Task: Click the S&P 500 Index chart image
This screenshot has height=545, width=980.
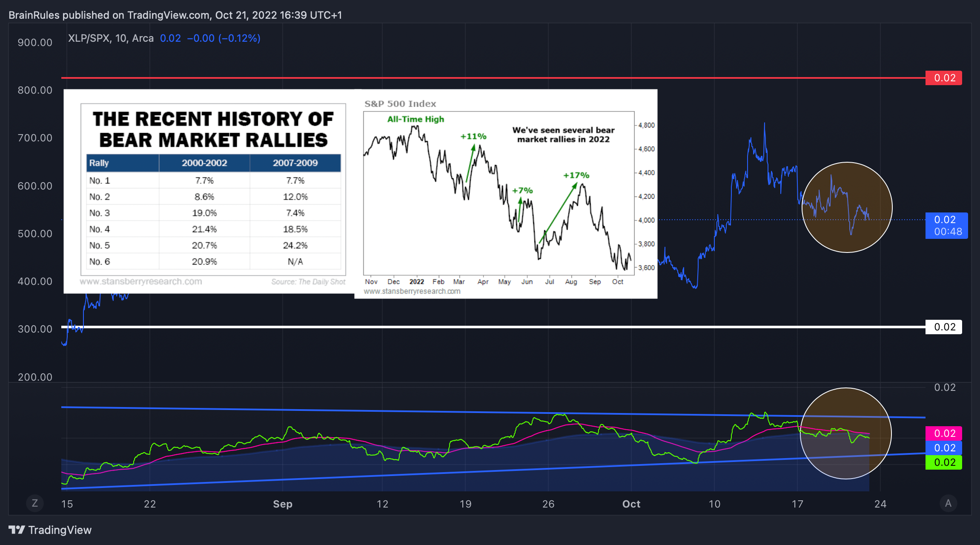Action: click(x=506, y=194)
